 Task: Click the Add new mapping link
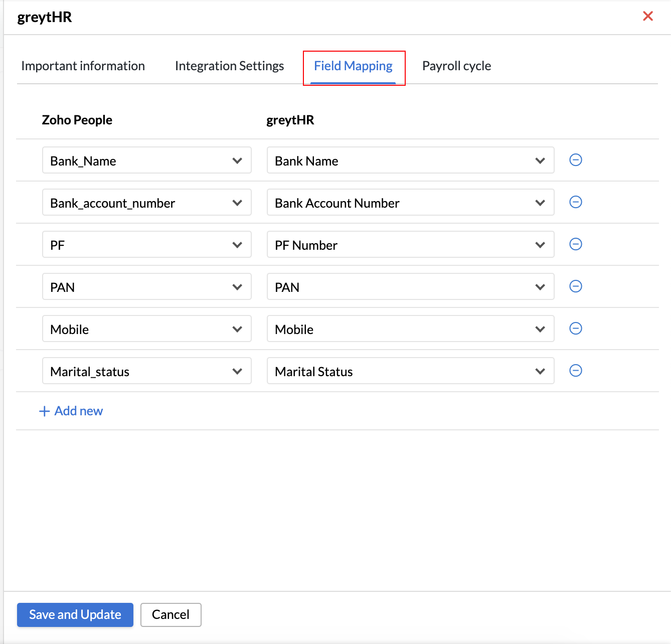point(71,411)
